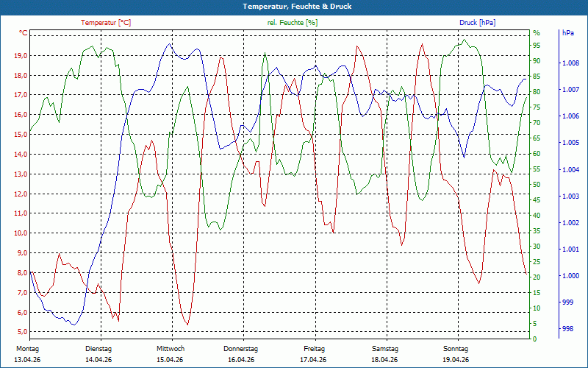Click the '16.04.26' date label
The image size is (588, 368).
(241, 360)
